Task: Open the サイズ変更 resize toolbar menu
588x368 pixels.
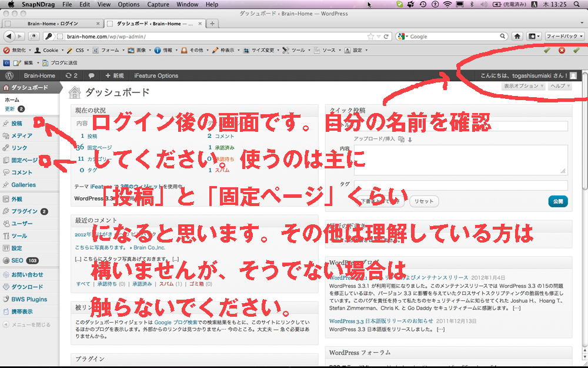Action: [x=260, y=50]
